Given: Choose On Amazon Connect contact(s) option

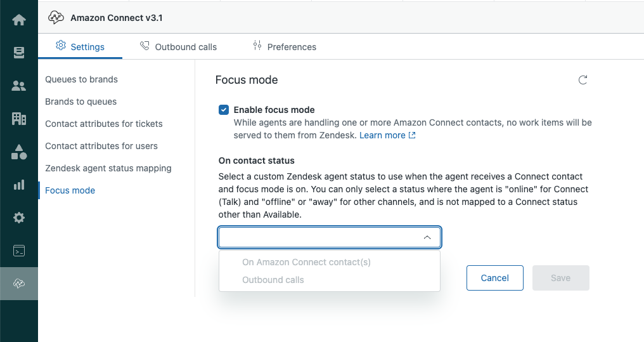Looking at the screenshot, I should tap(306, 262).
